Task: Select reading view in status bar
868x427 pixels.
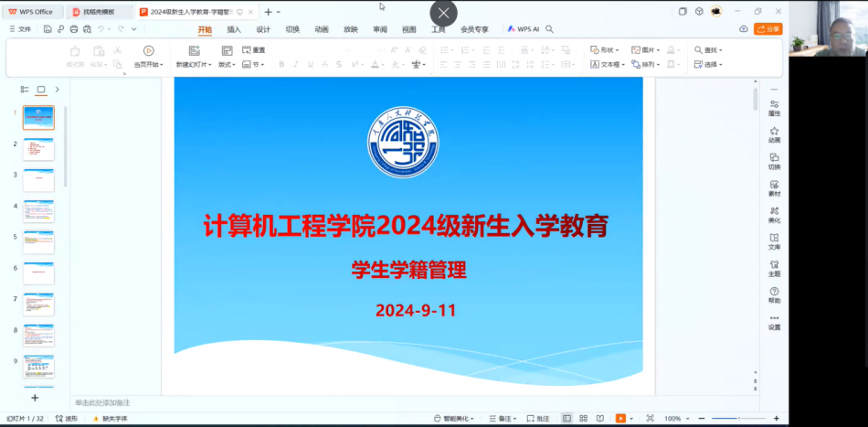Action: [x=599, y=419]
